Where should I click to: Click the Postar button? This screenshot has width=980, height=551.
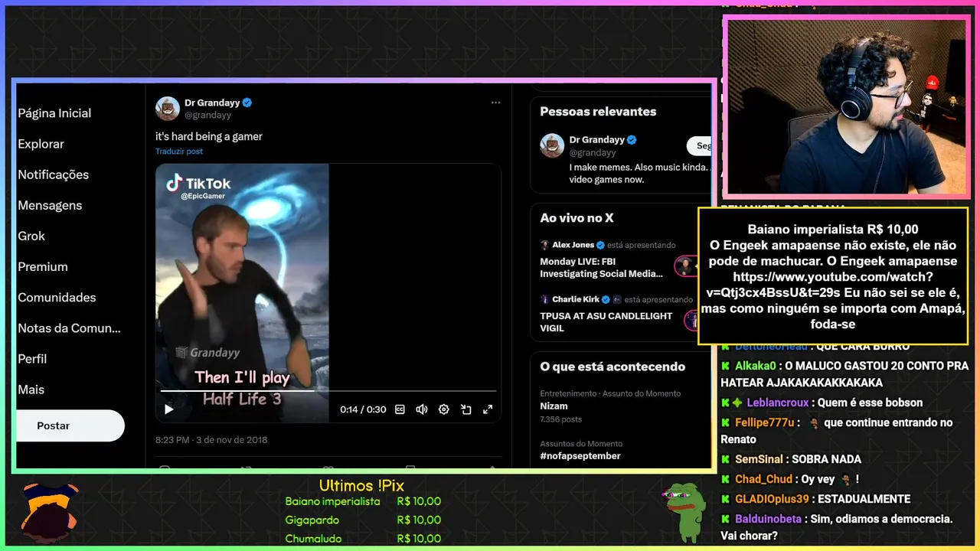70,425
